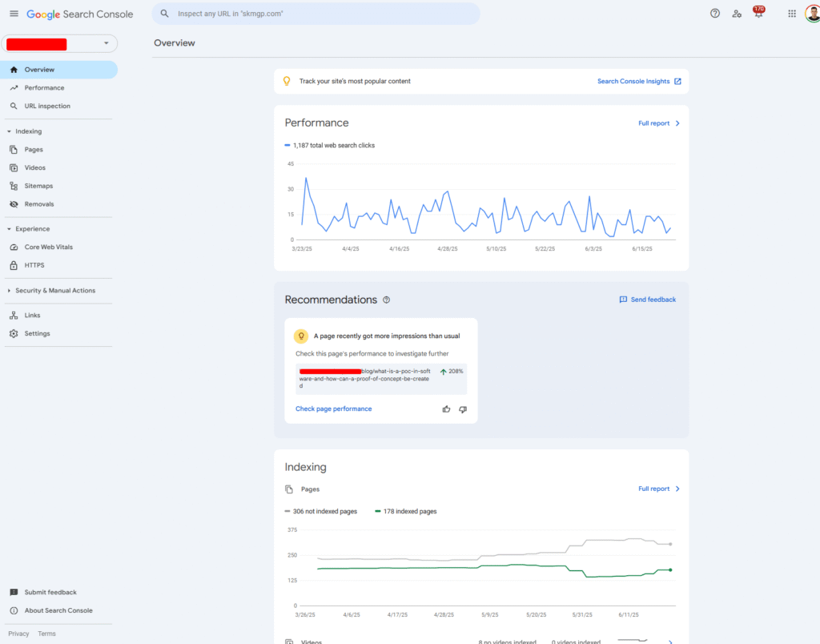Screen dimensions: 820x644
Task: Click the Google Search Console logo
Action: tap(80, 14)
